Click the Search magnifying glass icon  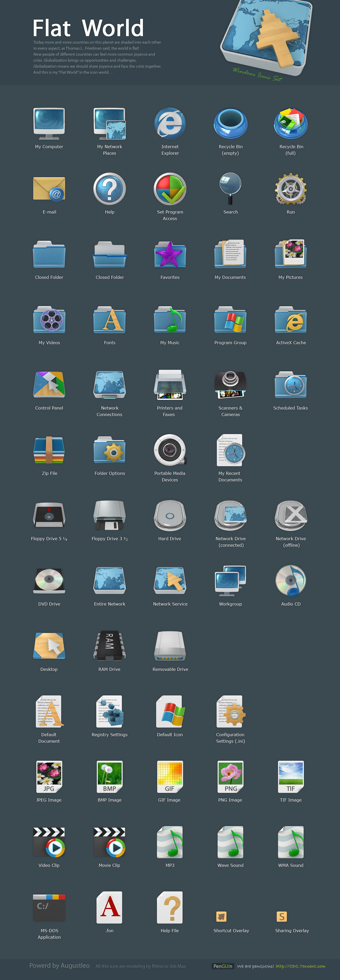(x=230, y=189)
